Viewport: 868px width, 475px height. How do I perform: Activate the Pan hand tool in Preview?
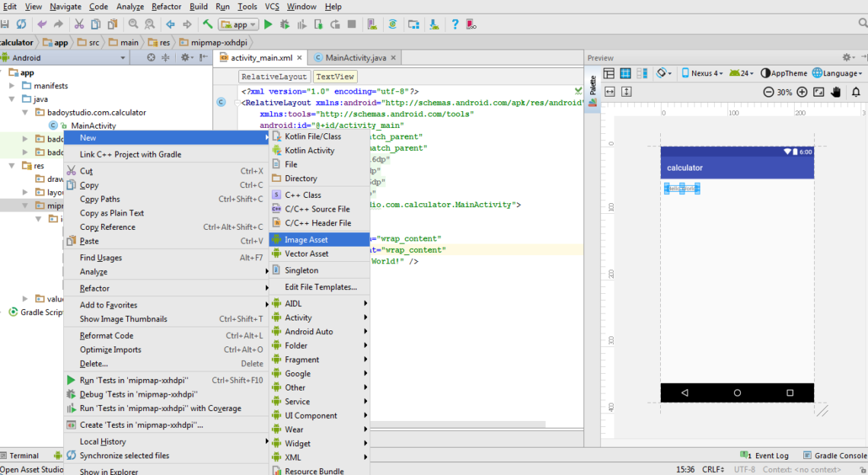tap(836, 92)
